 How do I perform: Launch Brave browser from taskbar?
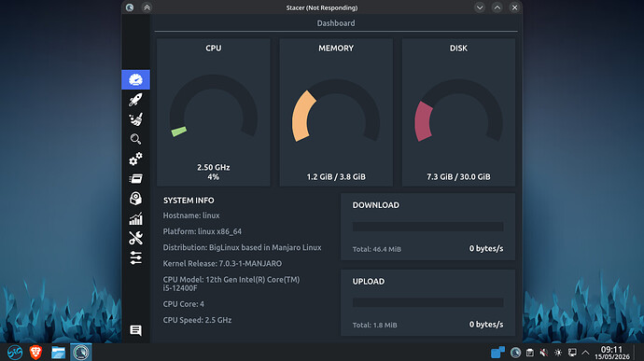[x=35, y=353]
